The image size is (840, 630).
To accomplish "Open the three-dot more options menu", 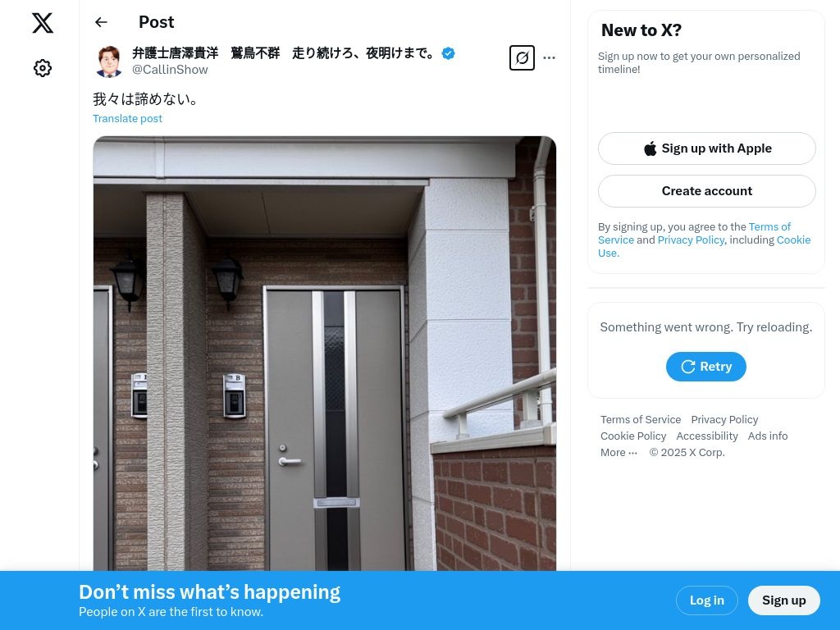I will pos(549,58).
